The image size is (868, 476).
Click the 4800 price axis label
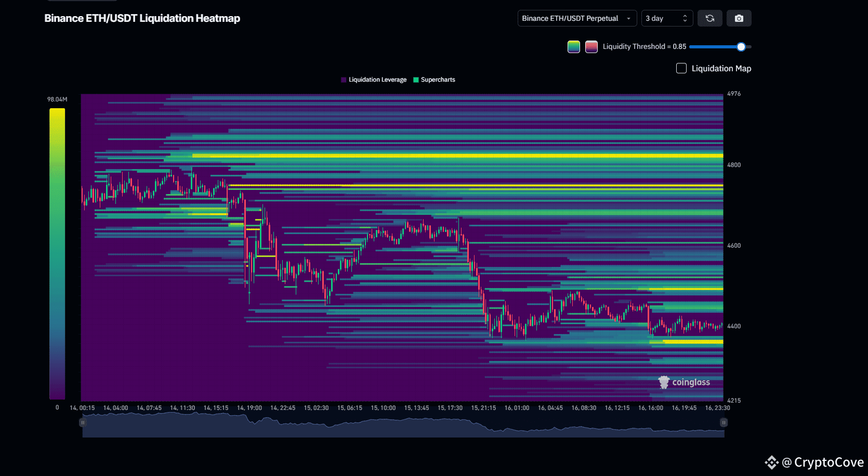point(734,165)
